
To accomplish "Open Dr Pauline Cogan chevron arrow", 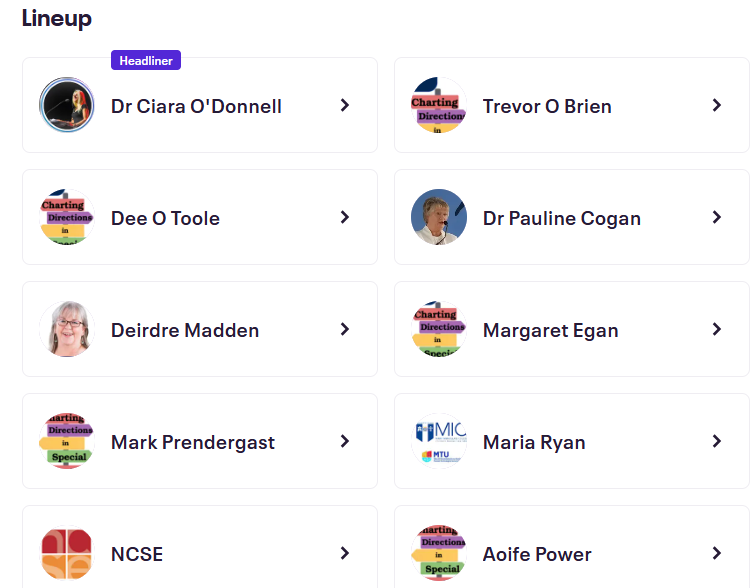I will pyautogui.click(x=717, y=217).
